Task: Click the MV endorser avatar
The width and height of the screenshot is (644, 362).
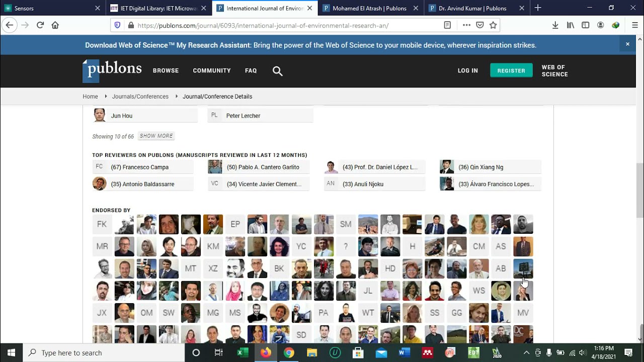Action: (x=523, y=313)
